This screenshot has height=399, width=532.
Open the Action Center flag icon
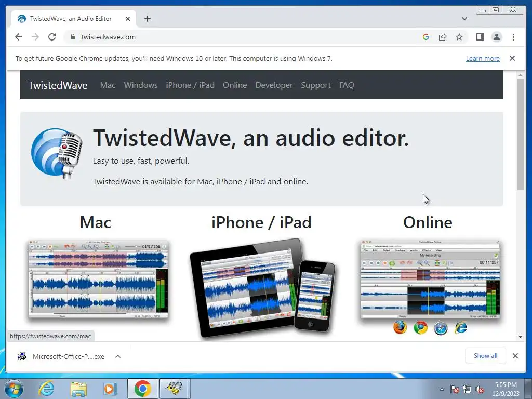pyautogui.click(x=454, y=390)
